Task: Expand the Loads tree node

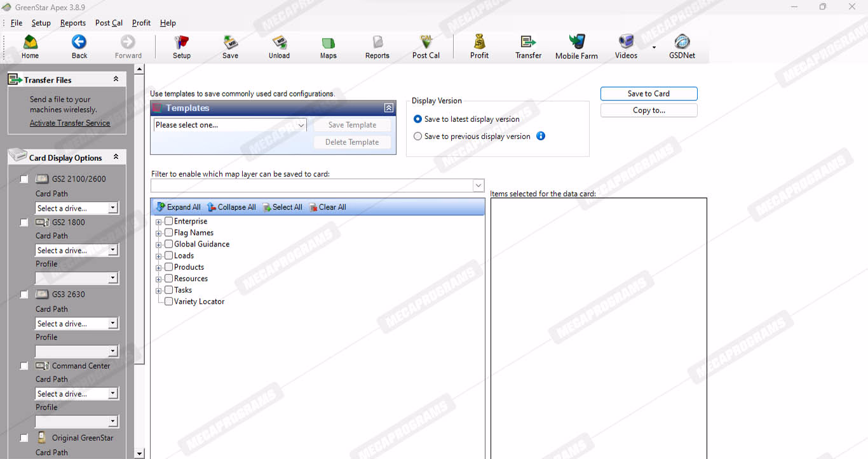Action: point(159,256)
